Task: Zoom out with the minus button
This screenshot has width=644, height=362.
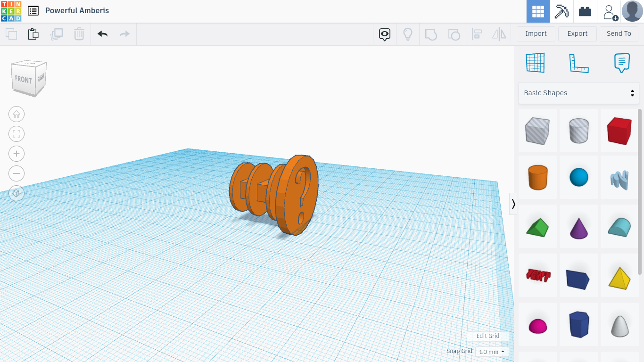Action: click(17, 173)
